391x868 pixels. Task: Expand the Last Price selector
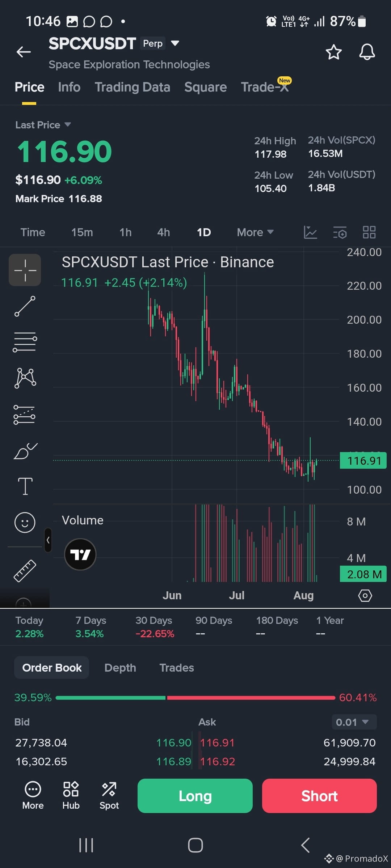coord(43,125)
